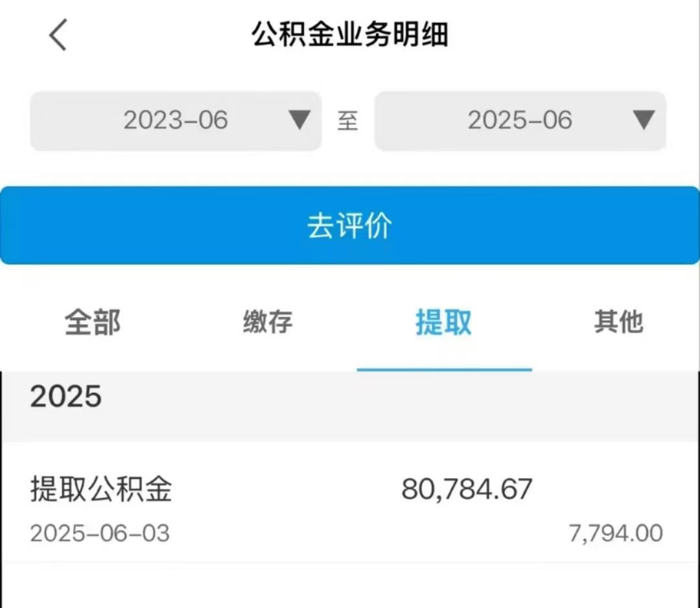Switch to the 缴存 tab
This screenshot has height=608, width=700.
pyautogui.click(x=268, y=322)
